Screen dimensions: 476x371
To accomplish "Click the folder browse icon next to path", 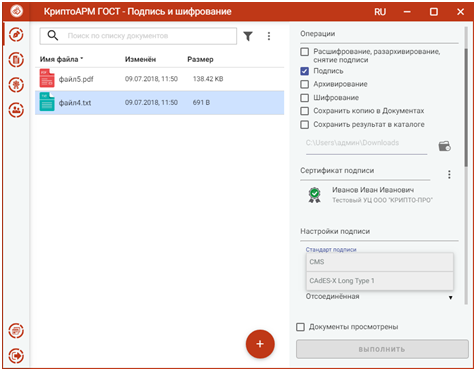I will [x=445, y=146].
